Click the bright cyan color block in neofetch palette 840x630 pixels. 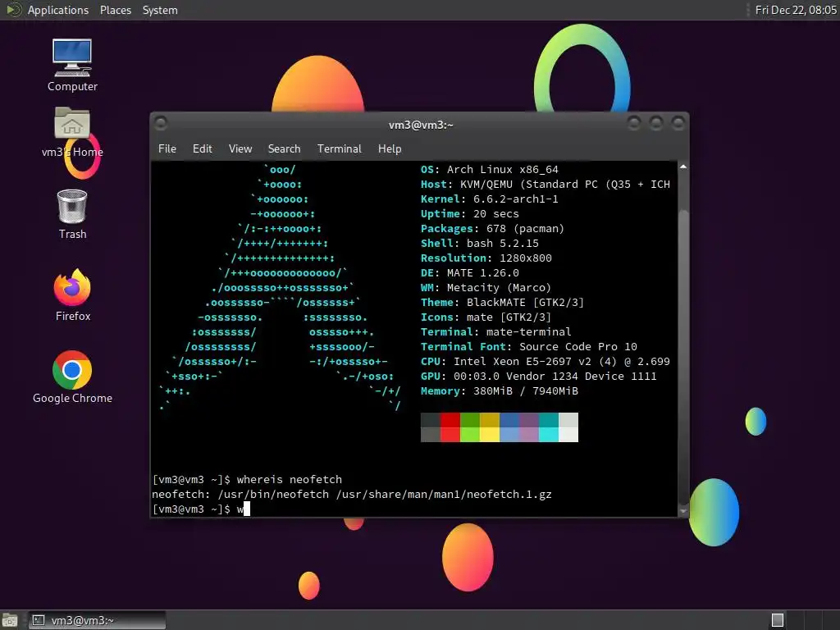pos(549,435)
